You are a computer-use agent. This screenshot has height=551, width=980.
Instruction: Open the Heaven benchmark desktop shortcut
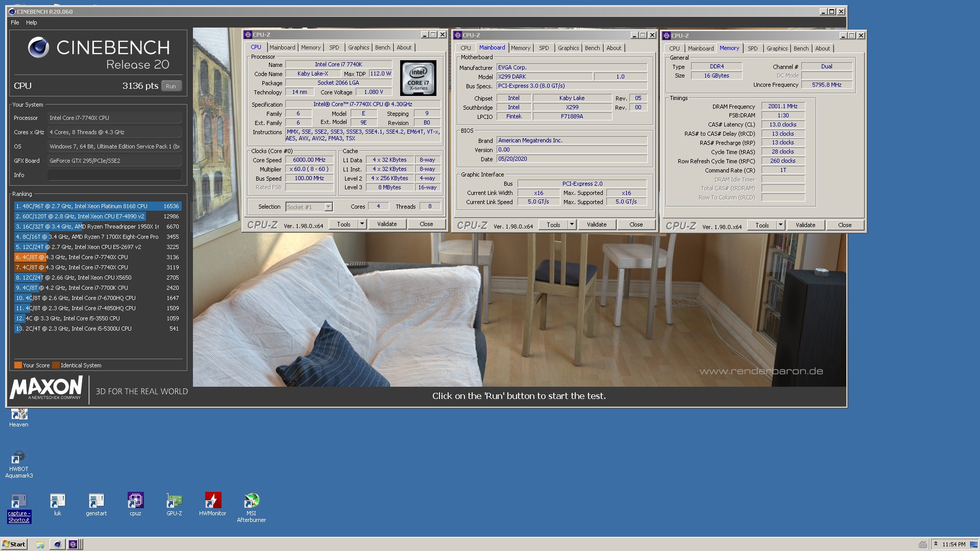tap(19, 417)
